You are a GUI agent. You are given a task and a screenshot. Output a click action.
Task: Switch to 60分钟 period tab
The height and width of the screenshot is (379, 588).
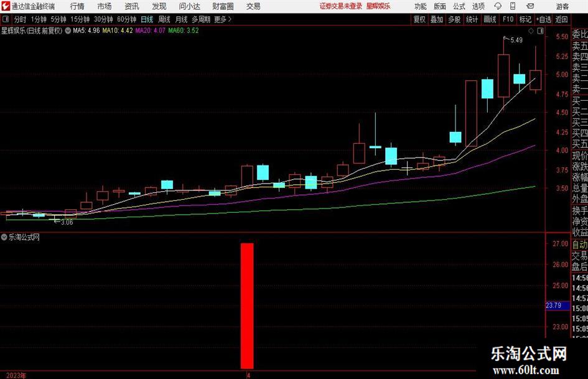tap(127, 19)
